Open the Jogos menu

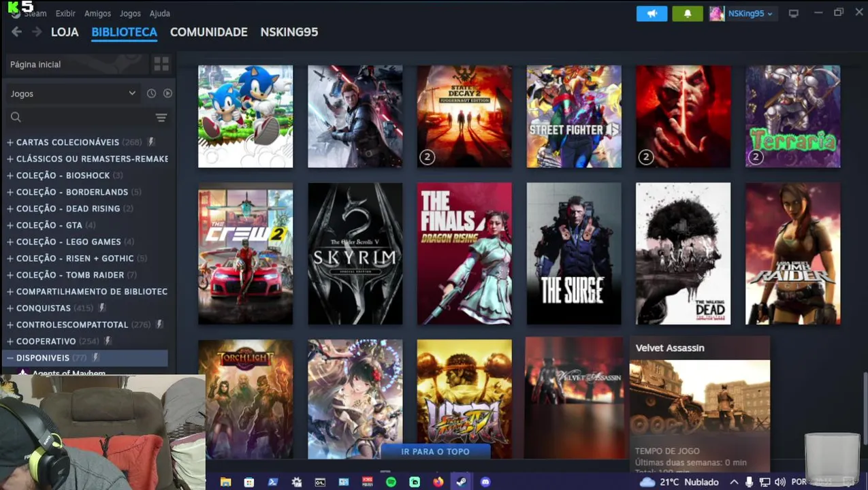point(130,14)
